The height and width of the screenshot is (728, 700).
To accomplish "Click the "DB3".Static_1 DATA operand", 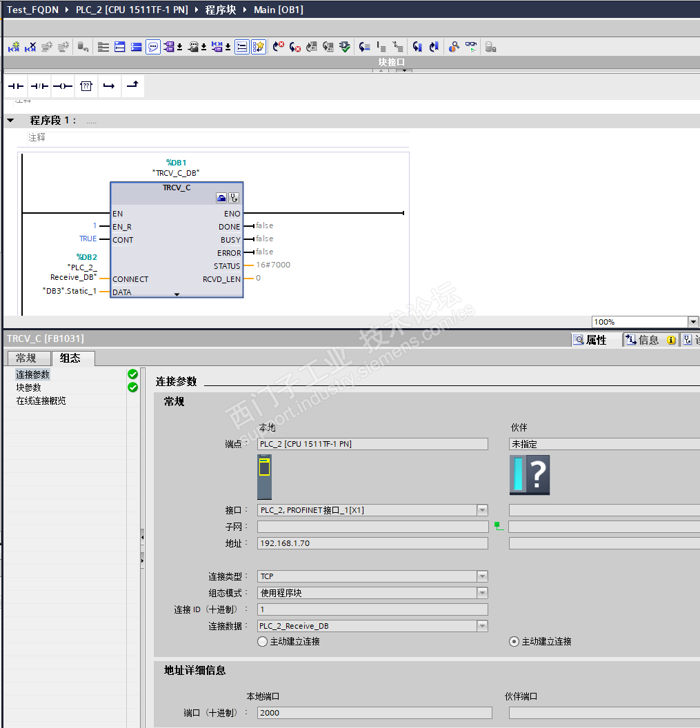I will [x=70, y=291].
